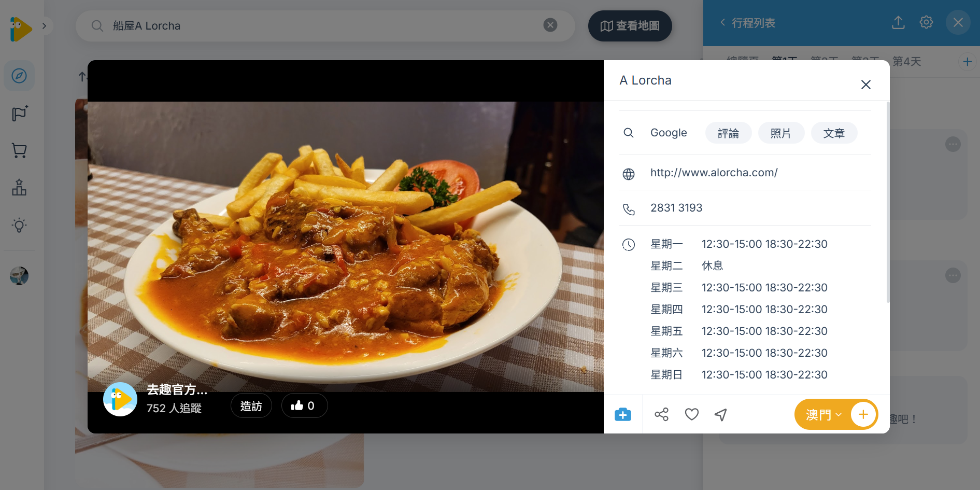Open the second itinerary card's more options
Screen dimensions: 980x490
(x=953, y=275)
